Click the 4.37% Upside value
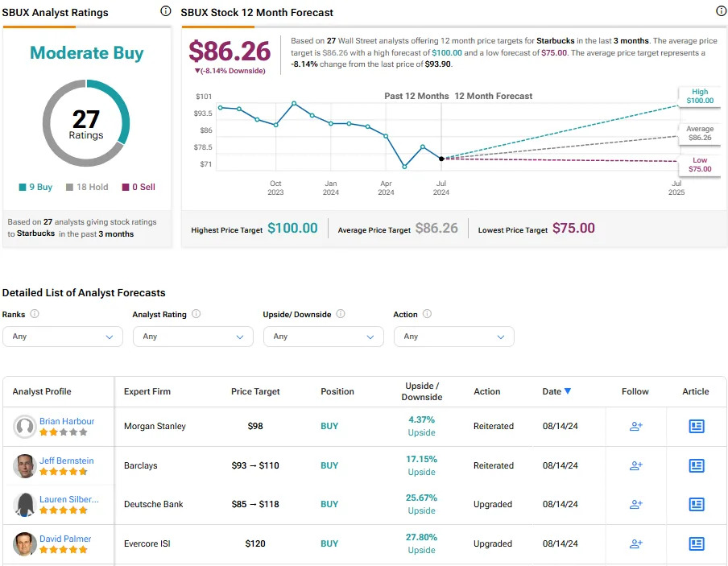This screenshot has height=566, width=728. 421,426
